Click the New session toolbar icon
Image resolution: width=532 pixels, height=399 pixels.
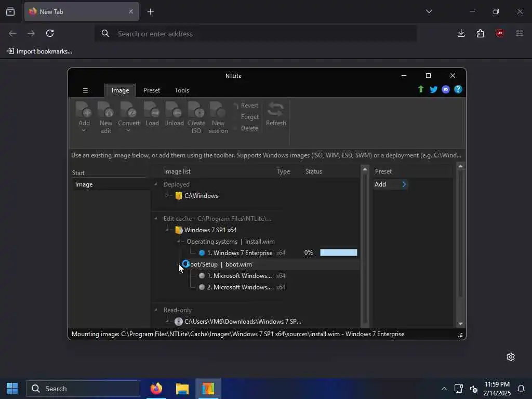[x=218, y=110]
